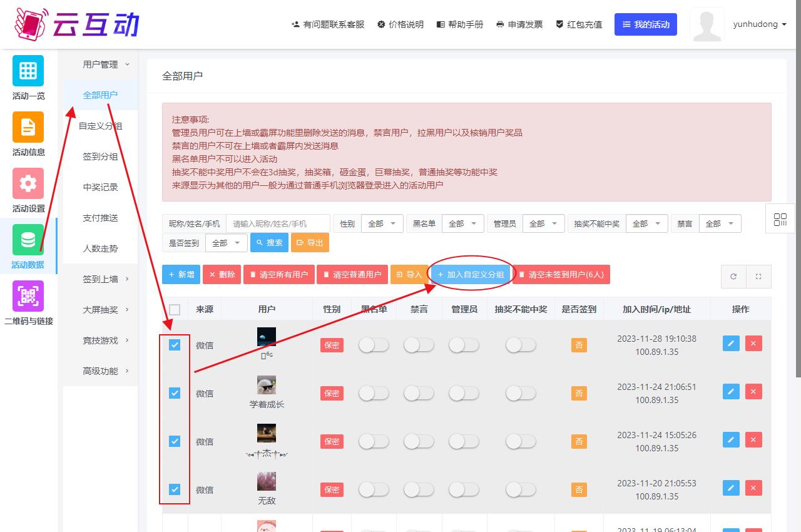This screenshot has height=532, width=801.
Task: Click the red delete icon for 无敌
Action: (753, 488)
